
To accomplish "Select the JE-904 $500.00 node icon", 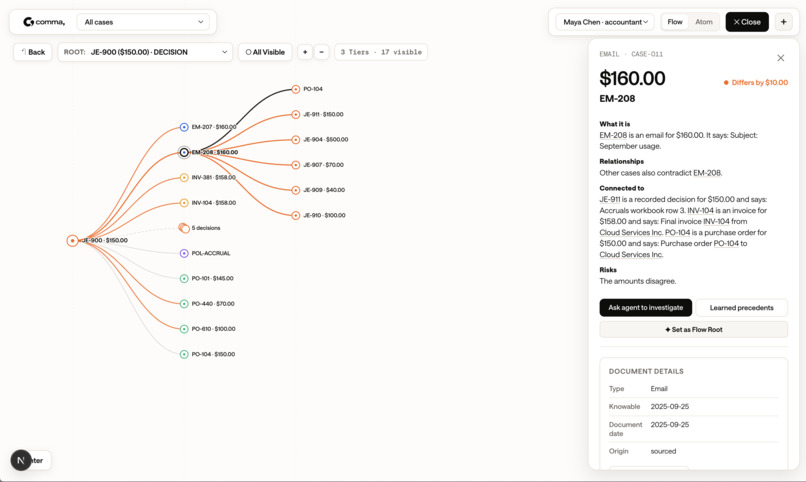I will click(296, 140).
